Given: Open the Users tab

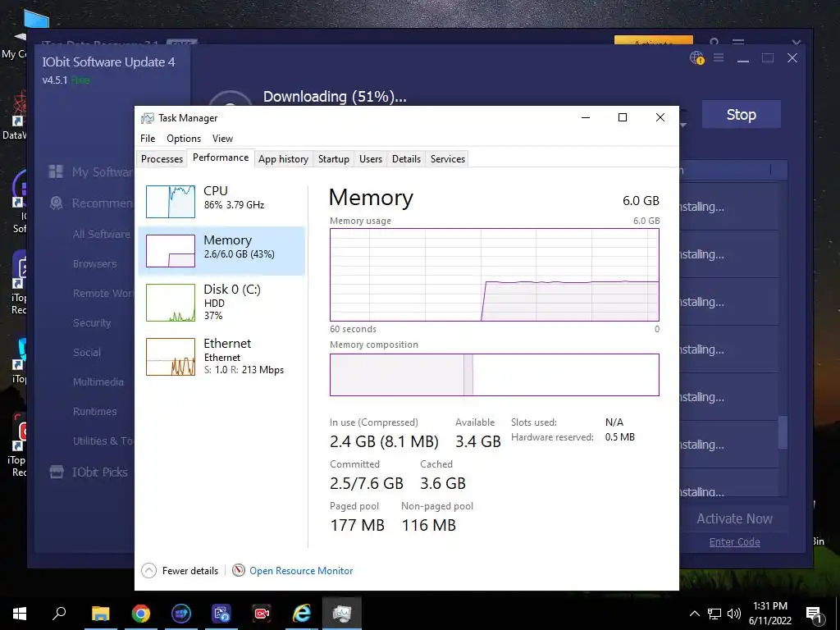Looking at the screenshot, I should coord(371,159).
